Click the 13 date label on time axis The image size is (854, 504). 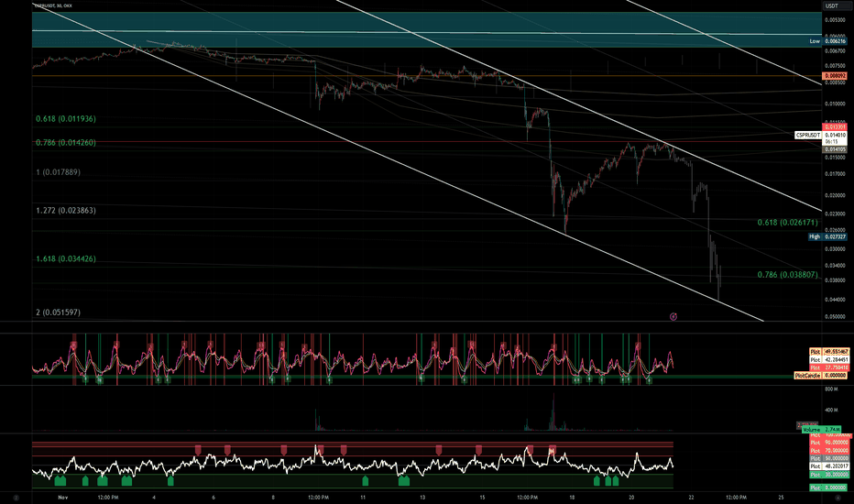(422, 498)
